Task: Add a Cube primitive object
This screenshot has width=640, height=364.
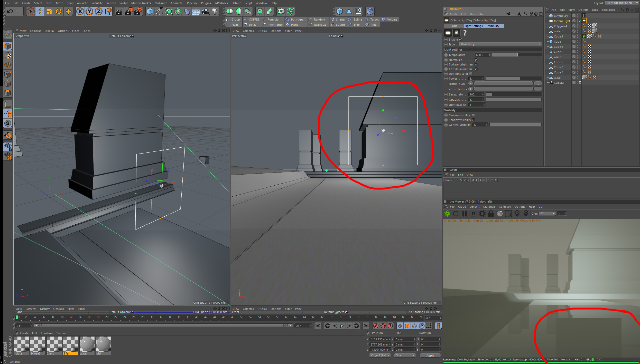Action: [150, 11]
